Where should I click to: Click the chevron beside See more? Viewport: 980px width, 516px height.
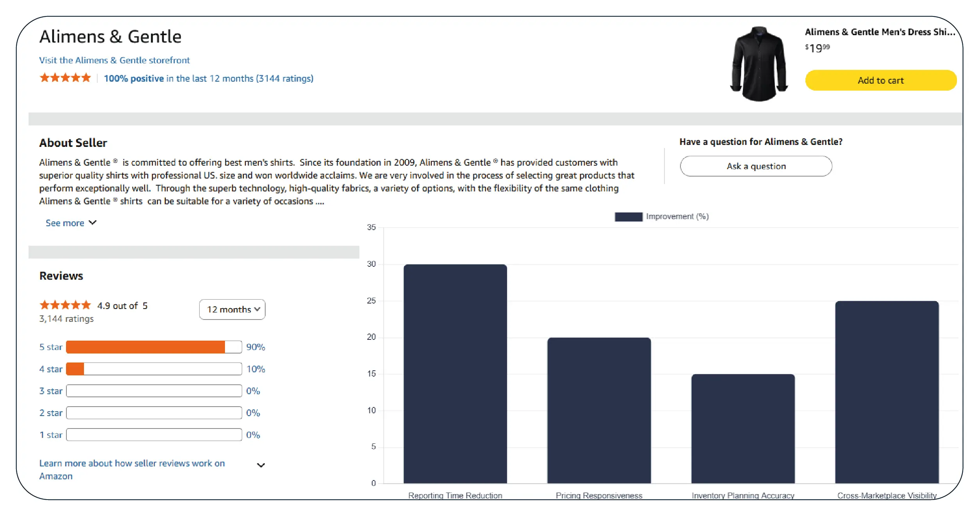pyautogui.click(x=93, y=223)
